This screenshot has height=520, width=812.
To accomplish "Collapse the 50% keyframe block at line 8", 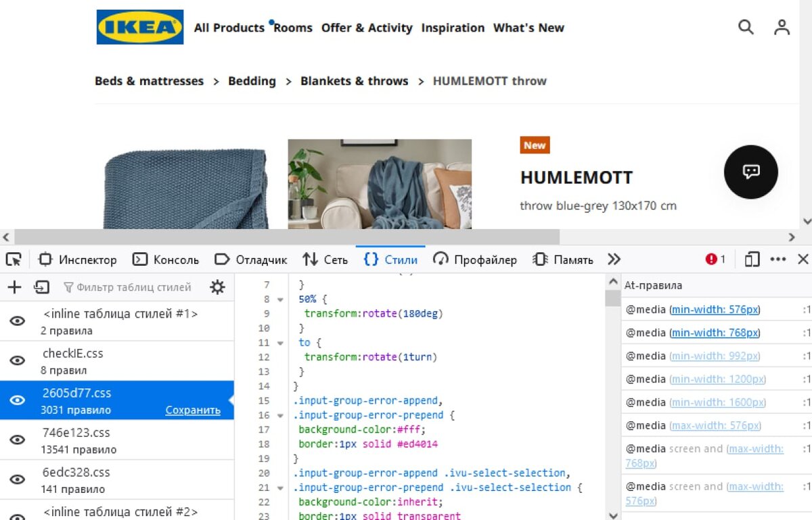I will coord(280,299).
